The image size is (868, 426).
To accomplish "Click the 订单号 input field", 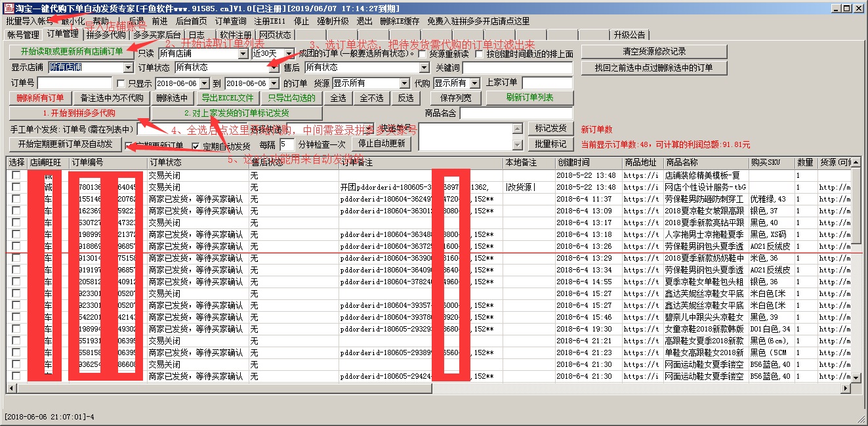I will point(75,83).
